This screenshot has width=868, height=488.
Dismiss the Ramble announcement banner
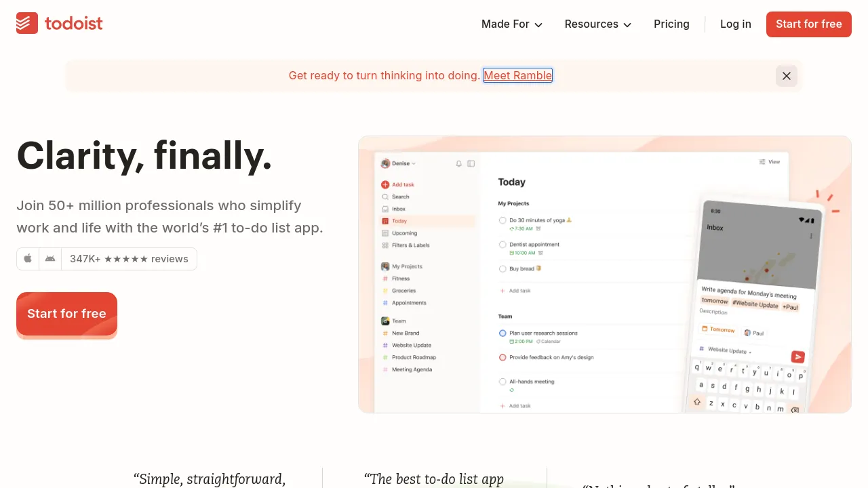point(787,76)
